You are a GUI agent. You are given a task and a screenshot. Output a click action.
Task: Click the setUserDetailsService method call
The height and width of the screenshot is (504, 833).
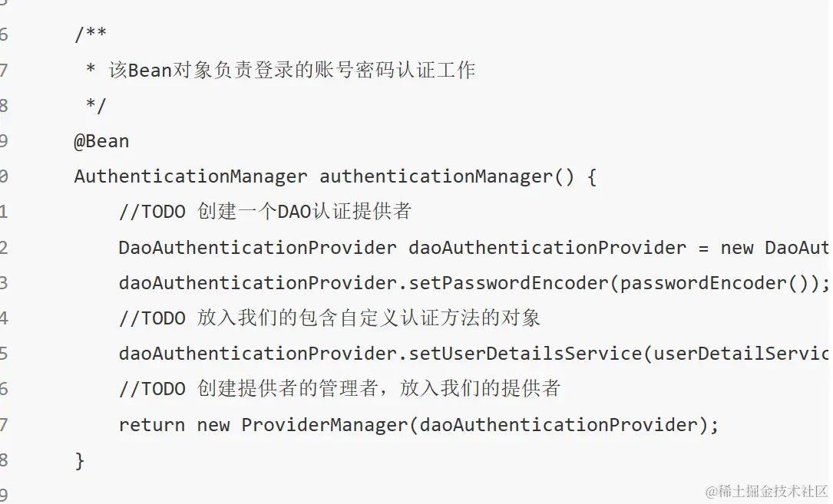click(x=525, y=354)
